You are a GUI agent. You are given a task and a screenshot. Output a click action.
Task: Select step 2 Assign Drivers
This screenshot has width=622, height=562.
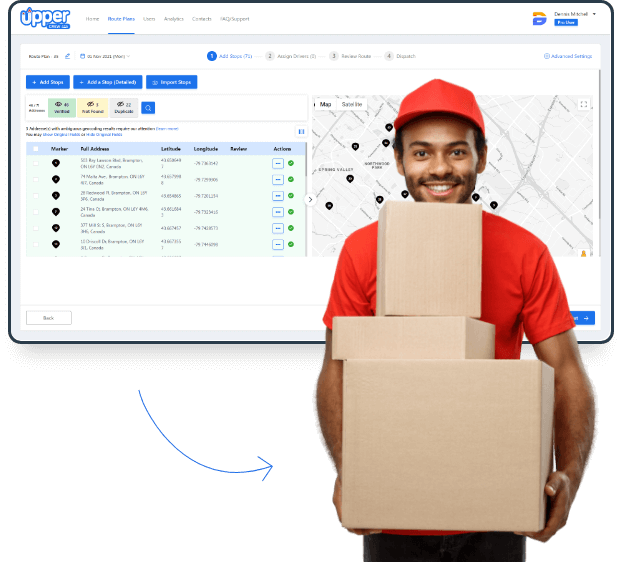(x=291, y=56)
